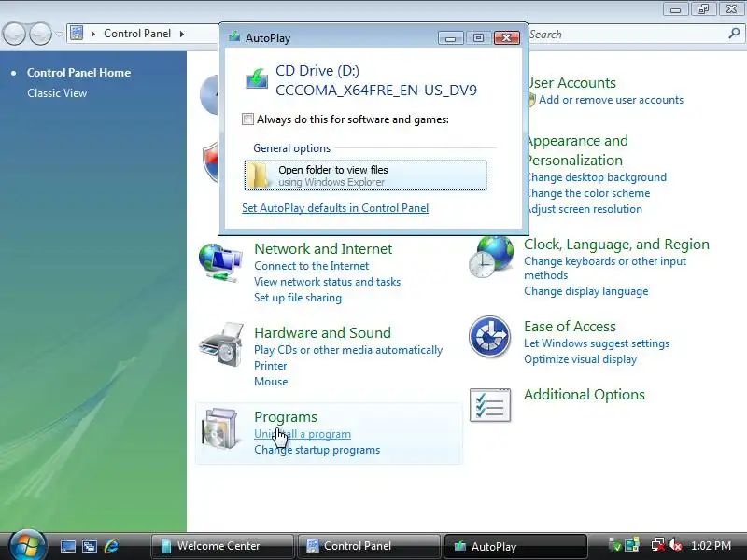The image size is (747, 560).
Task: Click the Clock, Language, and Region icon
Action: click(x=491, y=257)
